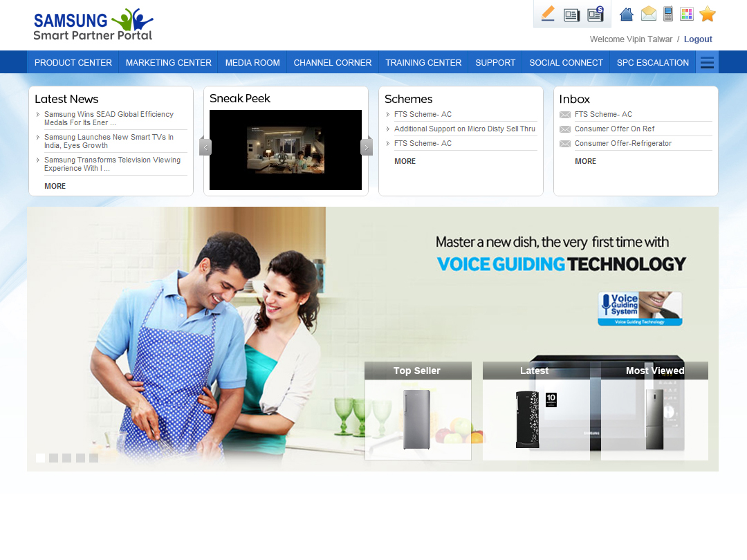
Task: Click the Inbox heading
Action: [575, 99]
